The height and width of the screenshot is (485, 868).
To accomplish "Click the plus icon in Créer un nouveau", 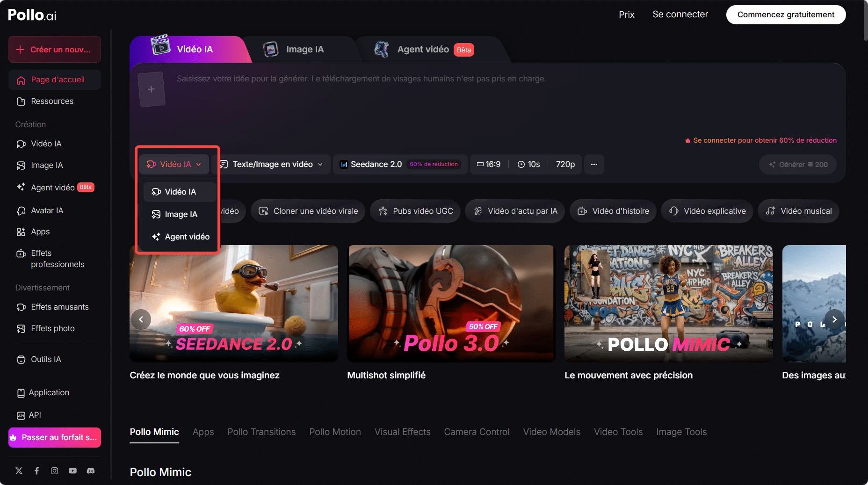I will 20,50.
